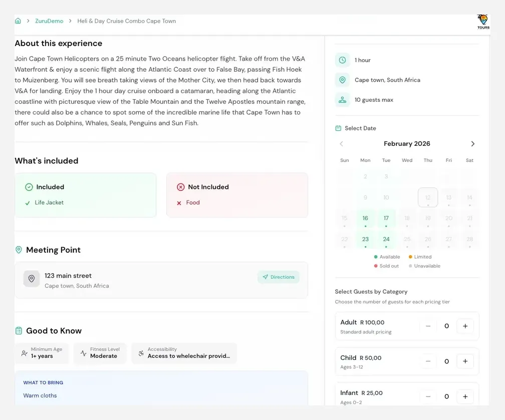Click the clock icon beside 1 hour
This screenshot has height=420, width=505.
coord(342,60)
